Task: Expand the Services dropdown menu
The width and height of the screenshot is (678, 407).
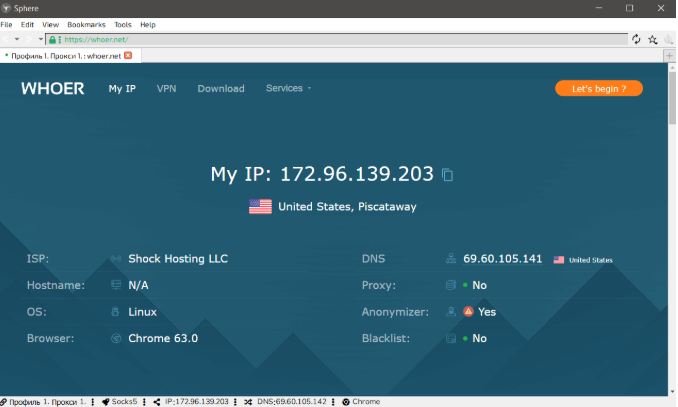Action: [x=288, y=88]
